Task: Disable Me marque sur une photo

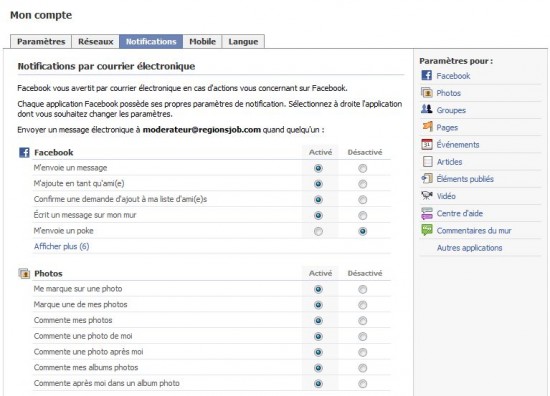Action: pyautogui.click(x=363, y=289)
